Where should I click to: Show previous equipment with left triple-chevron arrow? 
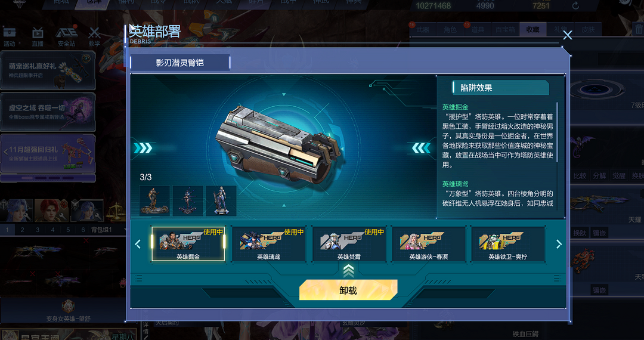tap(422, 148)
